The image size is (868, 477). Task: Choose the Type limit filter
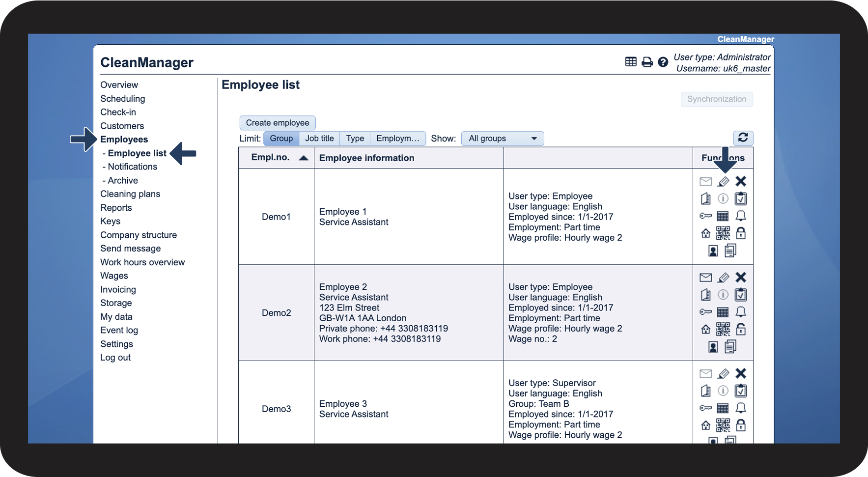tap(355, 139)
